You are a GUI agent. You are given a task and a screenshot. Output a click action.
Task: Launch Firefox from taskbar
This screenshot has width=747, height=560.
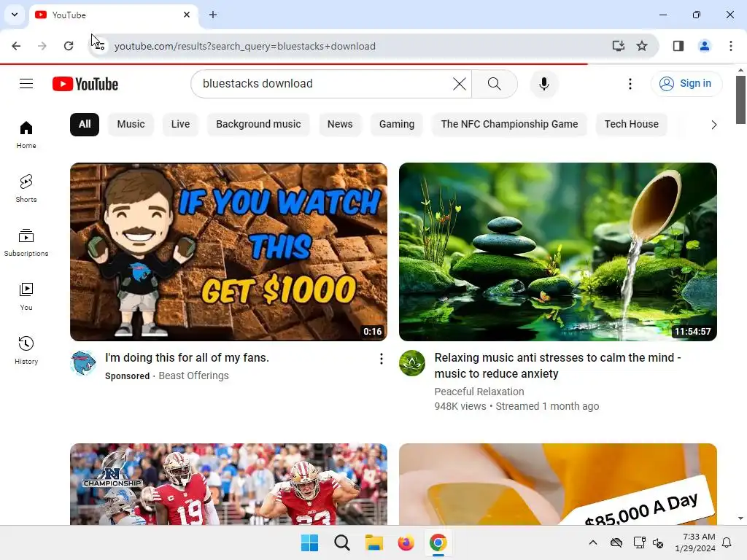(x=406, y=542)
